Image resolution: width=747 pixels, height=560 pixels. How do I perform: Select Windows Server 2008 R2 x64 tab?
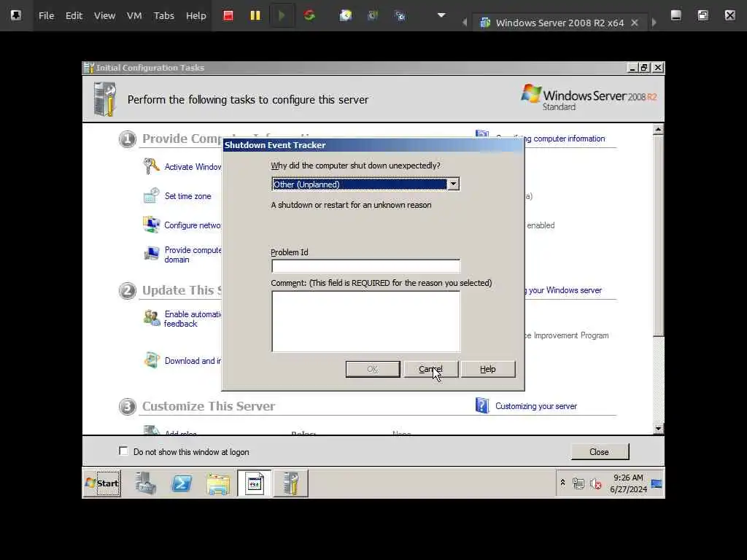560,23
